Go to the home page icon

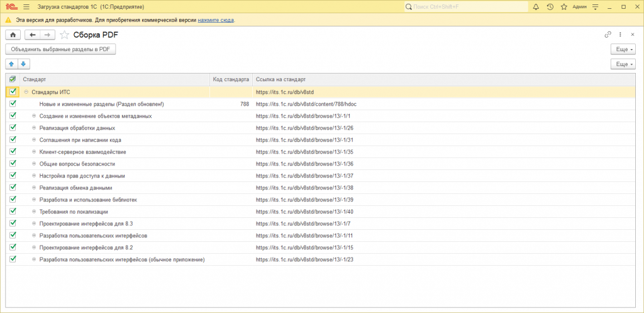pyautogui.click(x=13, y=35)
